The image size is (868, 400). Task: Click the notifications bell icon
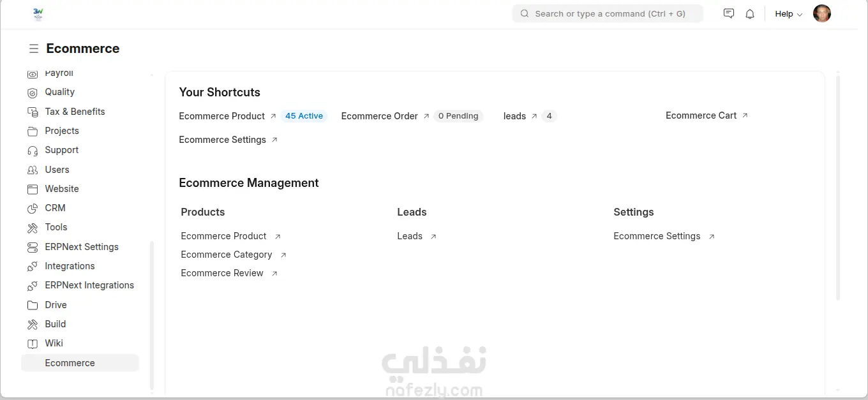coord(750,14)
